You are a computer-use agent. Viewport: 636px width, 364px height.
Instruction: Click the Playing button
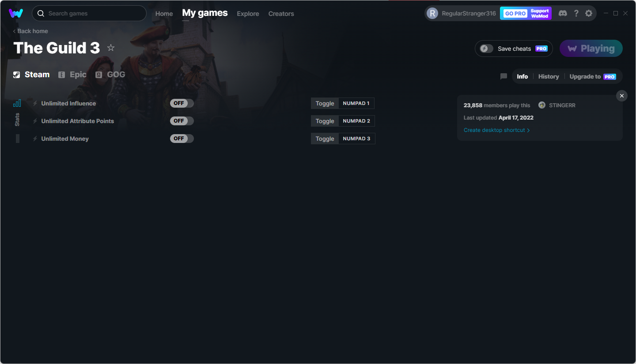click(591, 49)
